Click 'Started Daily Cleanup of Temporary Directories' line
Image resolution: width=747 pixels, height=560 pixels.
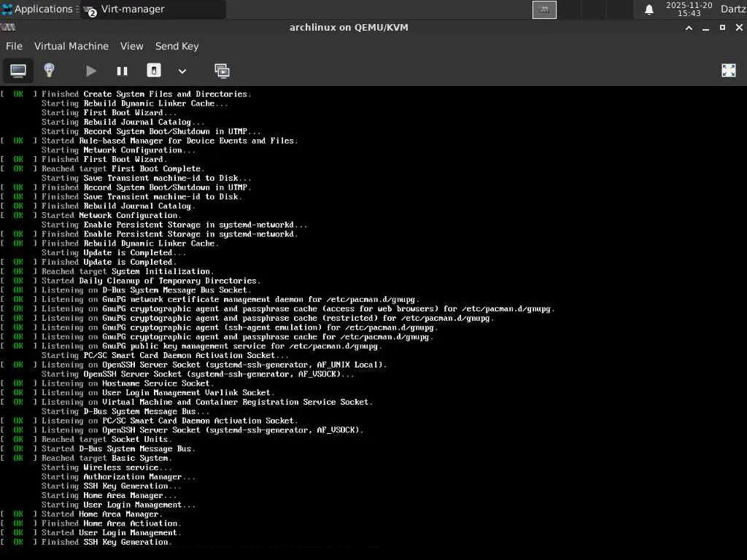point(131,281)
